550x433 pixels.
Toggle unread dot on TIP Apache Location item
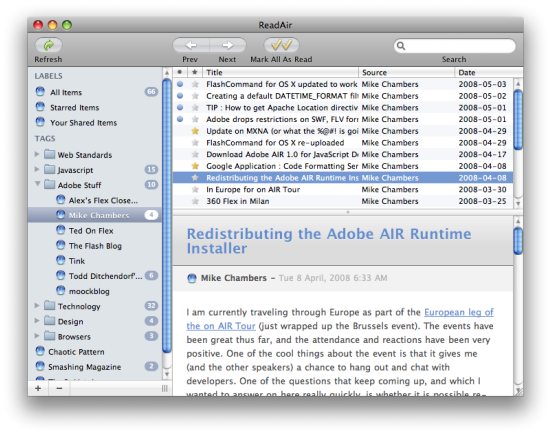(180, 107)
